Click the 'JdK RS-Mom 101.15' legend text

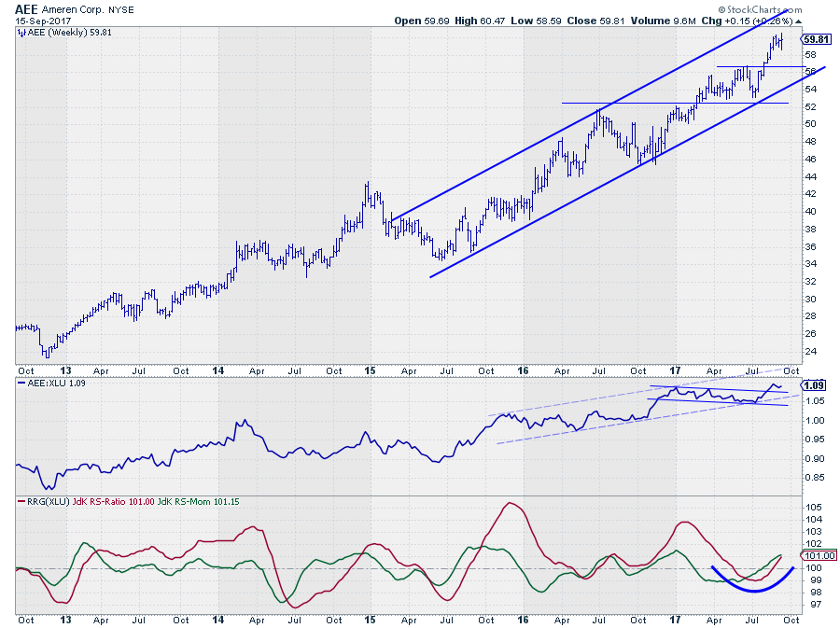(198, 502)
